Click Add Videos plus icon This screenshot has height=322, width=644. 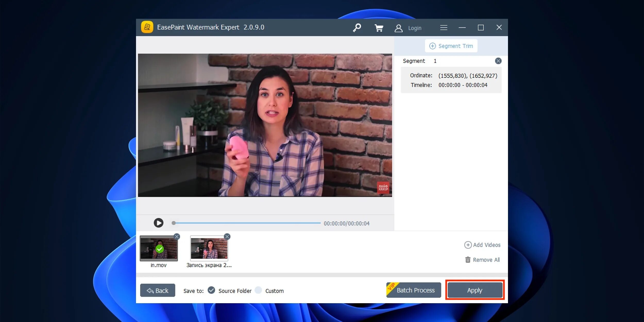[x=468, y=245]
